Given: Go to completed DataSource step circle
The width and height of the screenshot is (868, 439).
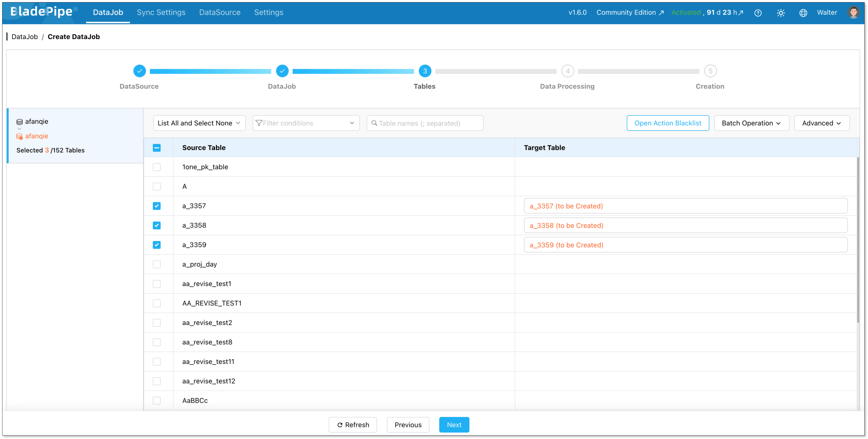Looking at the screenshot, I should (140, 71).
